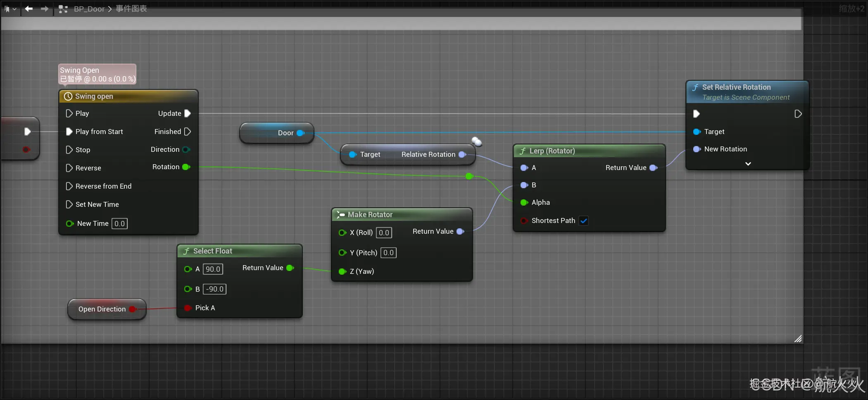Click the Set Relative Rotation Target pin

point(697,132)
